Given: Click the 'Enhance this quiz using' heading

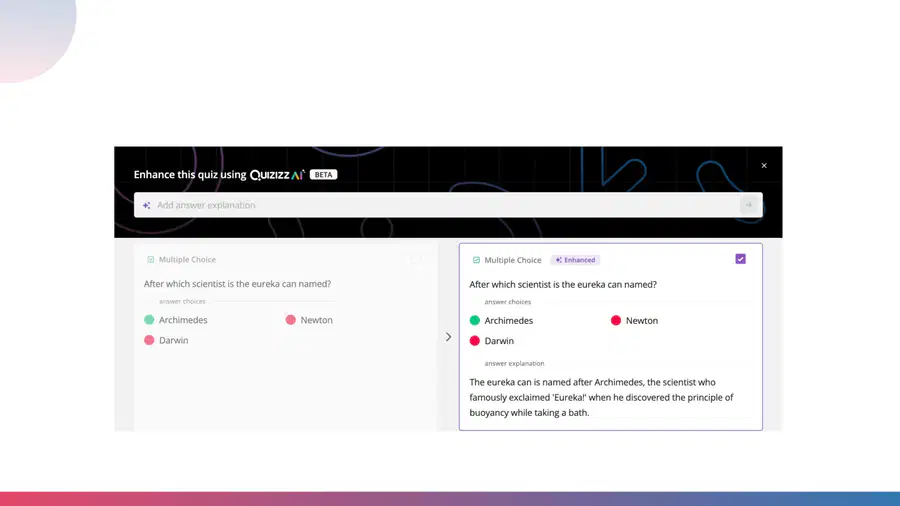Looking at the screenshot, I should pos(190,174).
